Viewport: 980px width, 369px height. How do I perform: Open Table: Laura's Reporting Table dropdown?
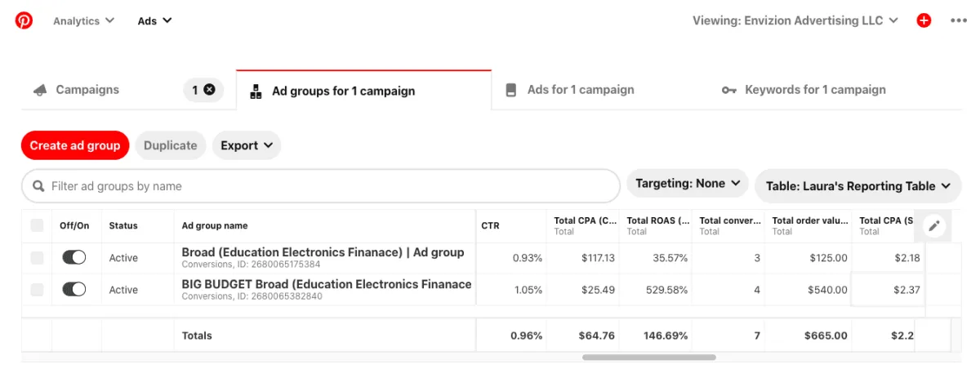[x=857, y=186]
